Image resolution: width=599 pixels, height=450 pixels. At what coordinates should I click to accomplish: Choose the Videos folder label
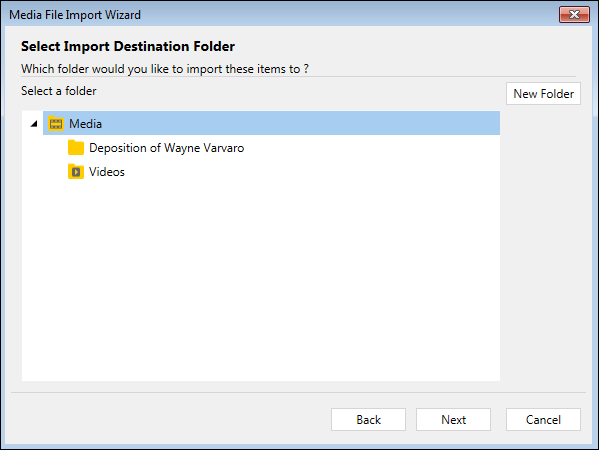point(107,172)
